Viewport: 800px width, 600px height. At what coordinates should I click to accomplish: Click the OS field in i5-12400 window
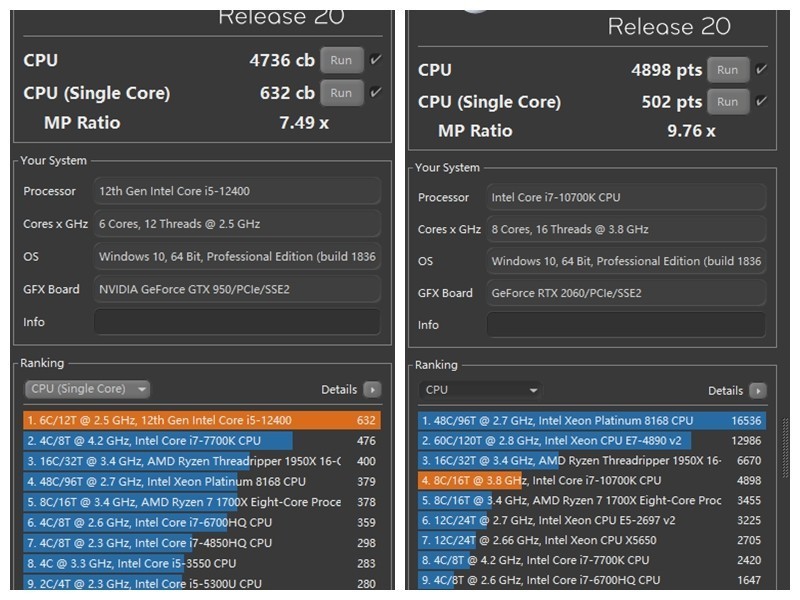coord(237,257)
